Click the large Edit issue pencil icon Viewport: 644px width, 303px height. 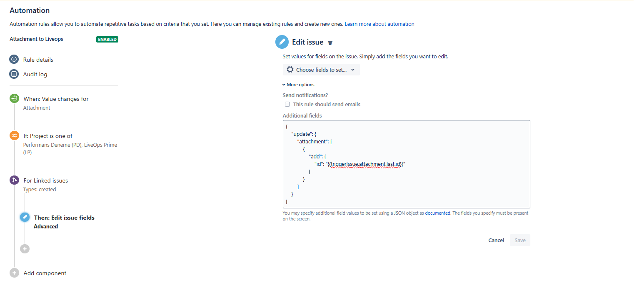pyautogui.click(x=282, y=42)
